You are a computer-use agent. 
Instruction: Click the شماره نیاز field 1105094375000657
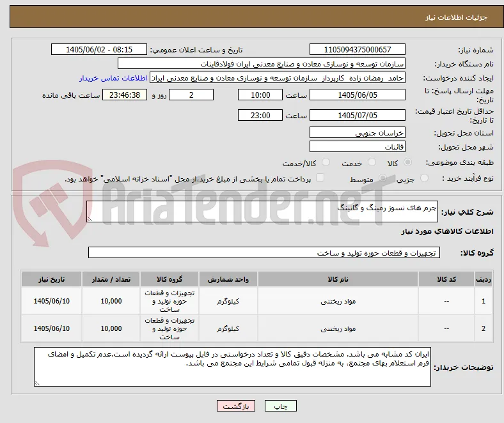[357, 49]
